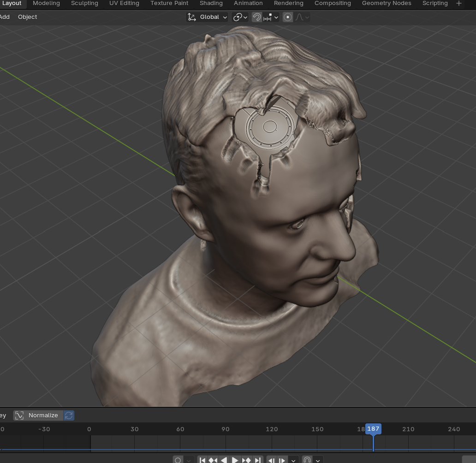This screenshot has width=476, height=463.
Task: Click the auto-keying record circle button
Action: point(178,460)
